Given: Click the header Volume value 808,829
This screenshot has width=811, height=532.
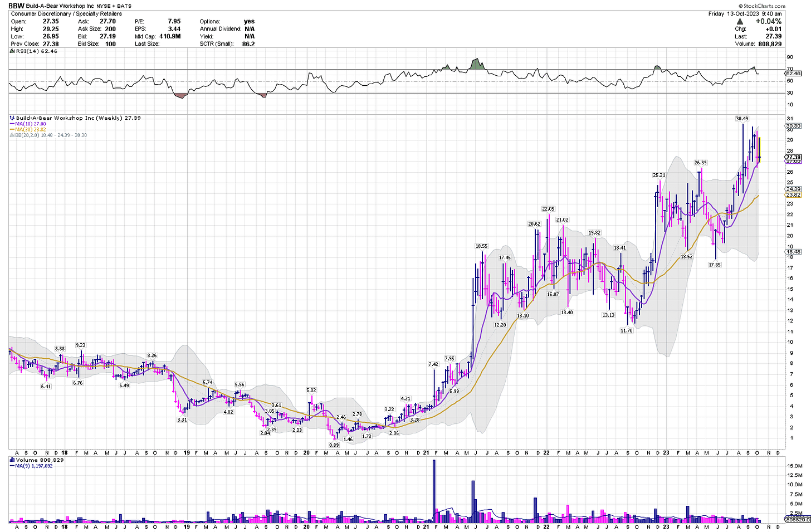Looking at the screenshot, I should tap(770, 44).
